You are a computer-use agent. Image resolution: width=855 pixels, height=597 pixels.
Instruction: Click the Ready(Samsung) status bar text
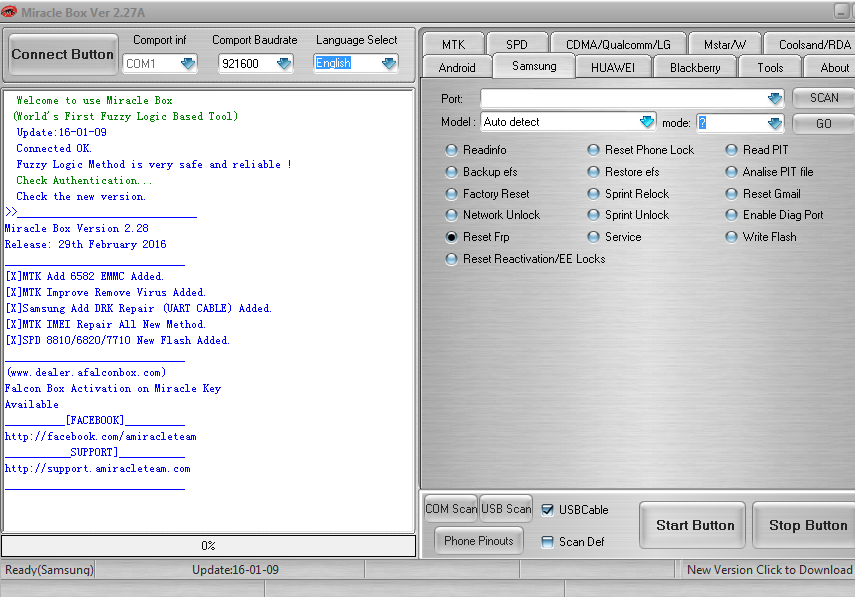pyautogui.click(x=49, y=570)
